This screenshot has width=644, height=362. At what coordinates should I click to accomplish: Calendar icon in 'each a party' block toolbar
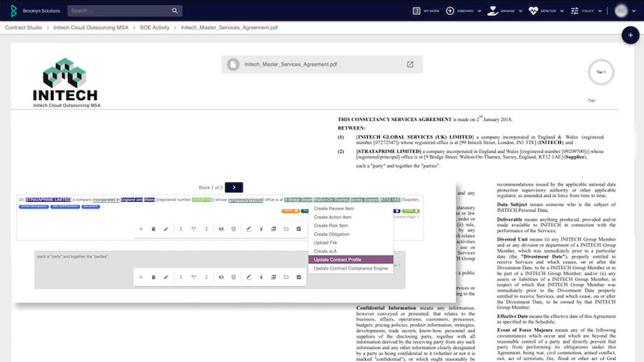273,277
